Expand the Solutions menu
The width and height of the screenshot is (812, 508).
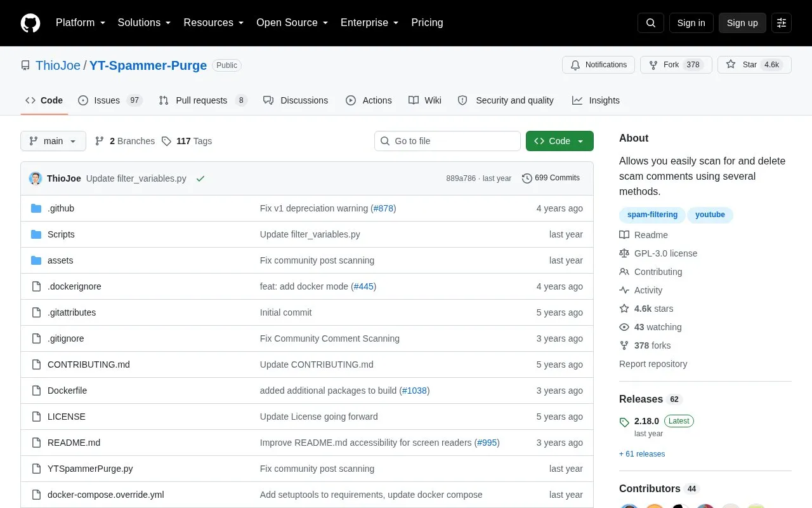pos(144,23)
